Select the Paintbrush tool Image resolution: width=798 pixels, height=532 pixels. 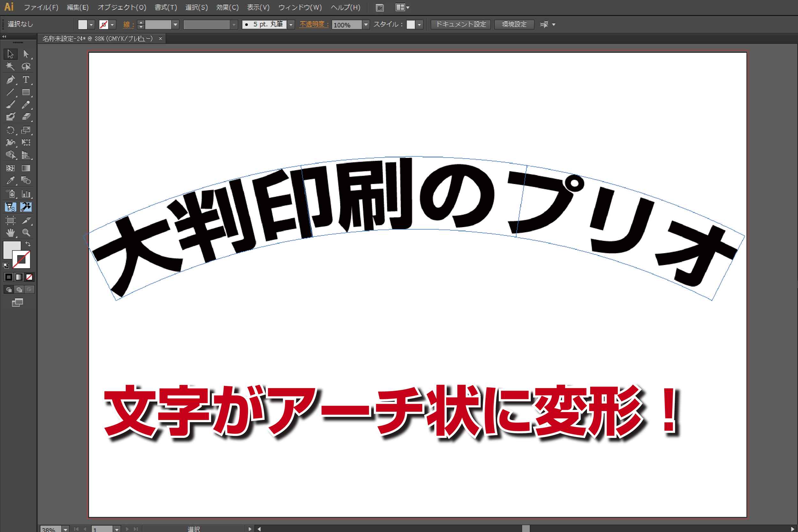tap(10, 105)
